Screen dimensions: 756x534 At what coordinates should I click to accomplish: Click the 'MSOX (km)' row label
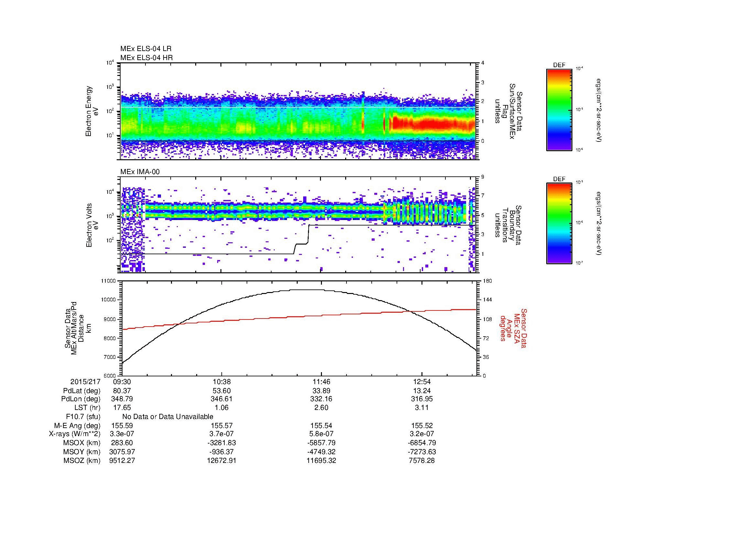[82, 443]
